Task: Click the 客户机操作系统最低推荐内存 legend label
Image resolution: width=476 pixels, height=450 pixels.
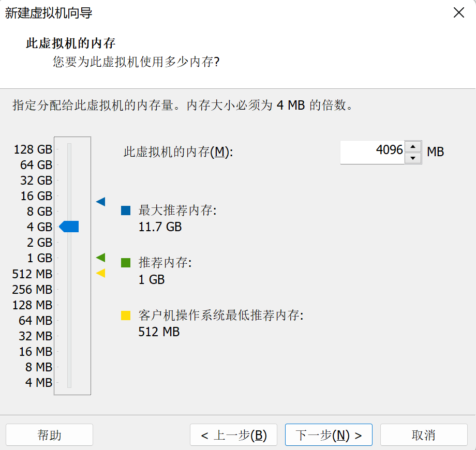Action: pos(221,316)
